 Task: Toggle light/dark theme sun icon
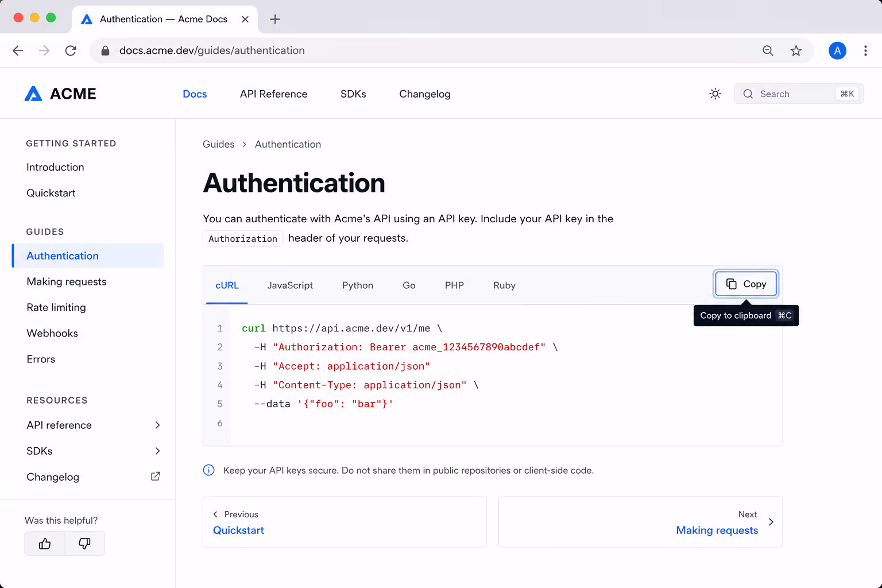coord(715,94)
